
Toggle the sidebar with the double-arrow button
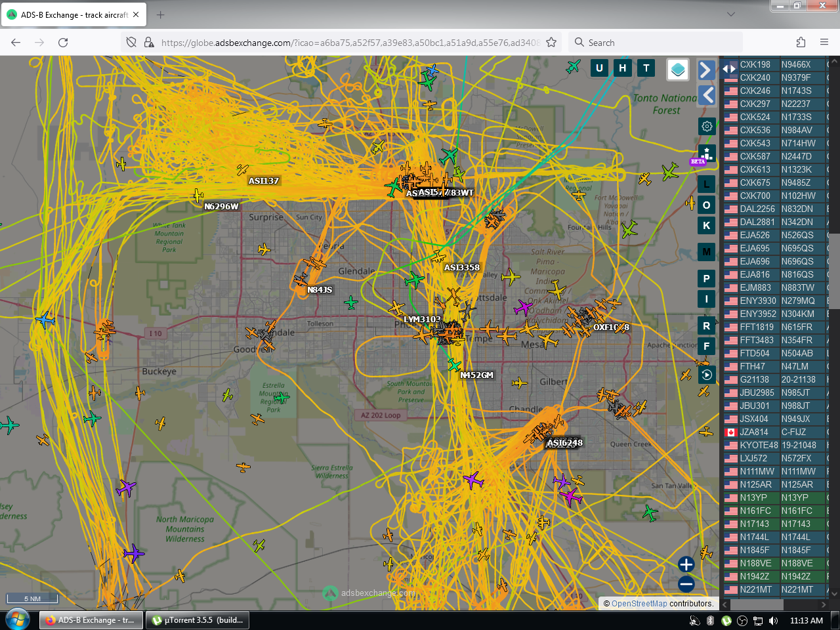[729, 68]
